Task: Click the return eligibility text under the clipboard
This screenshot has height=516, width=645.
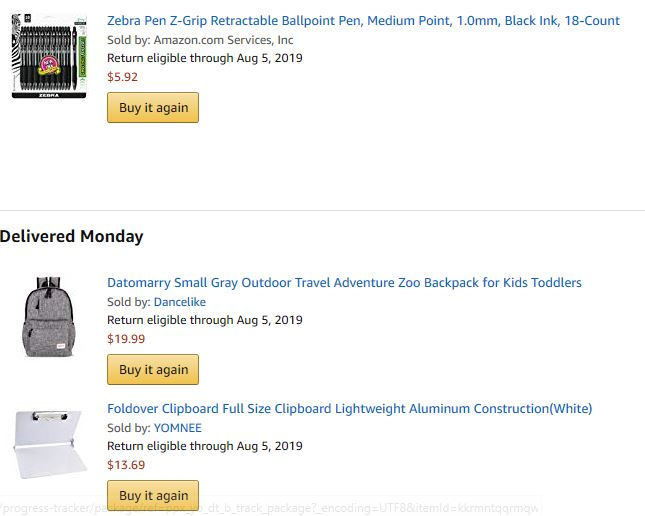Action: pyautogui.click(x=204, y=446)
